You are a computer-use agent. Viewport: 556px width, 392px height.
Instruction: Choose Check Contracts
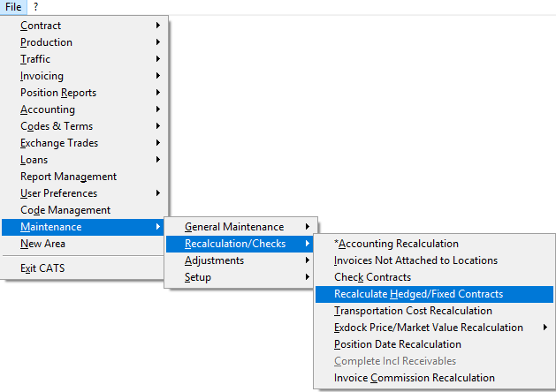[x=434, y=277]
